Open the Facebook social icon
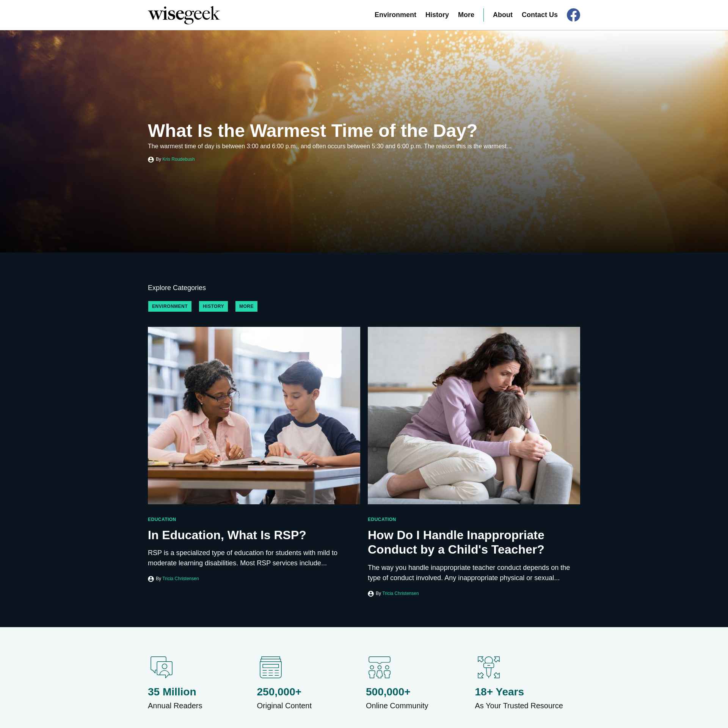This screenshot has width=728, height=728. (x=573, y=15)
